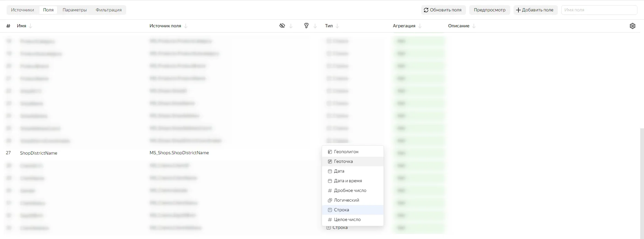
Task: Click the Добавить поле button
Action: click(x=535, y=10)
